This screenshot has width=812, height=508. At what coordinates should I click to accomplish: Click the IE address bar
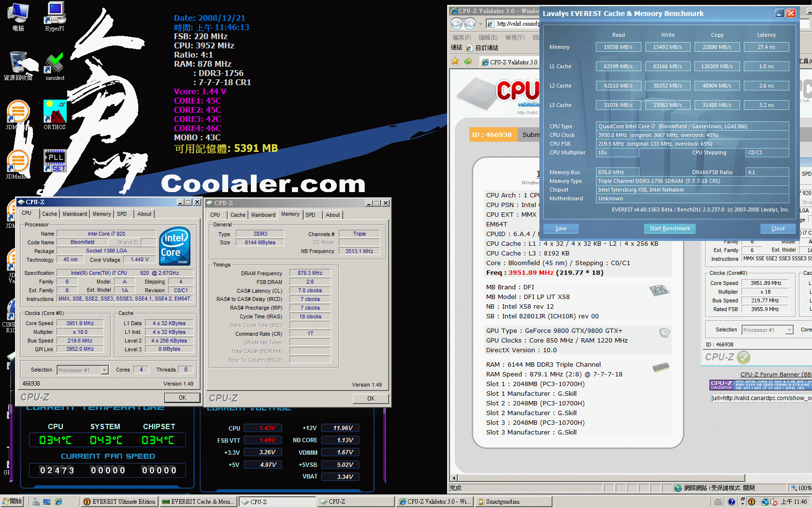point(512,24)
